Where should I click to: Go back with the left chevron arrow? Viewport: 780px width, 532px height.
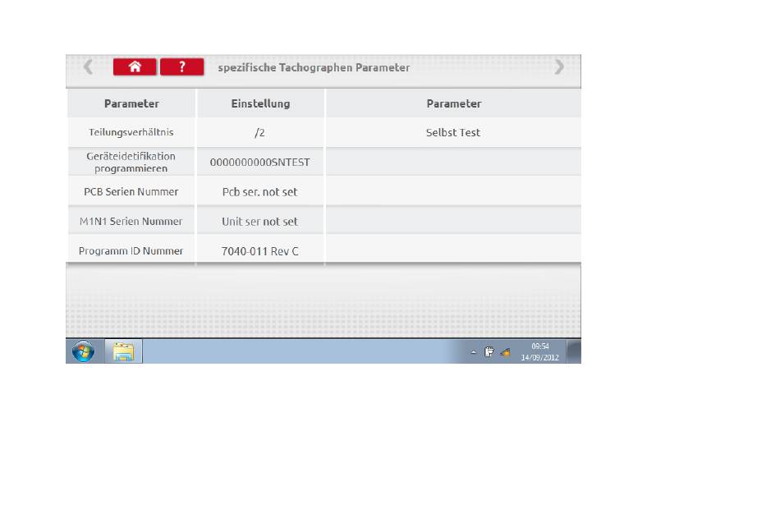coord(89,66)
